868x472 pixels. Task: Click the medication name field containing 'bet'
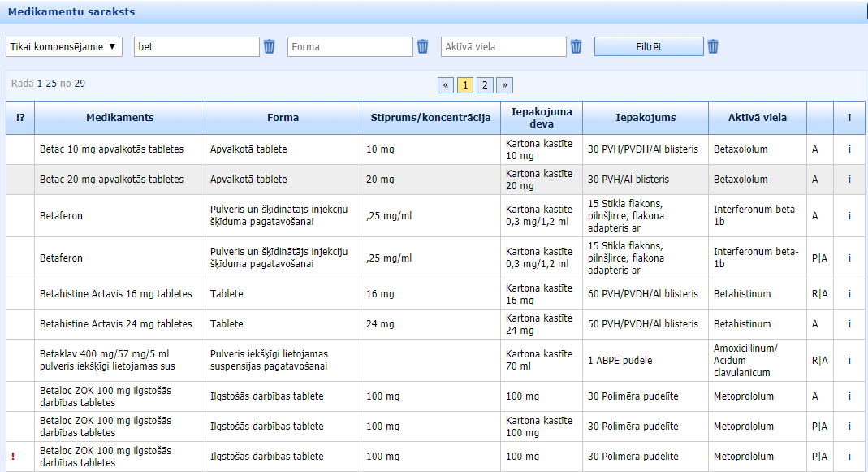[x=196, y=47]
